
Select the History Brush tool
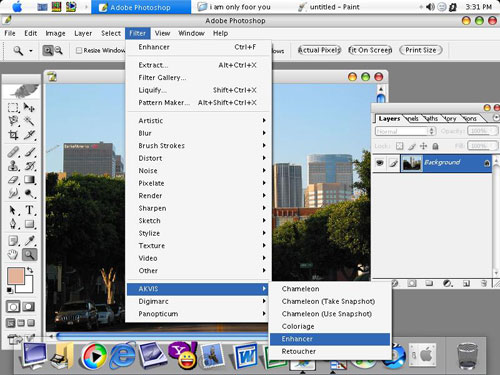pyautogui.click(x=29, y=166)
